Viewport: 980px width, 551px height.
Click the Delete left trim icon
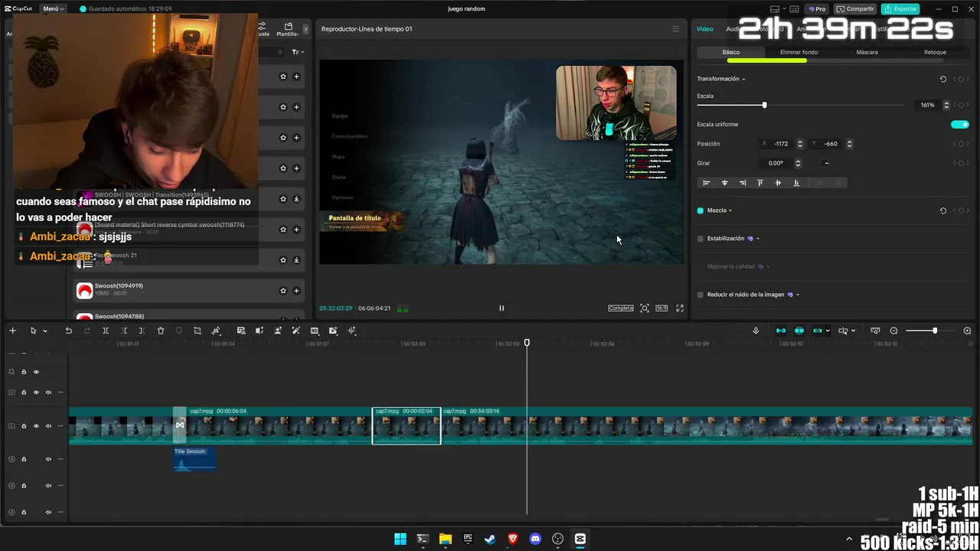point(124,331)
